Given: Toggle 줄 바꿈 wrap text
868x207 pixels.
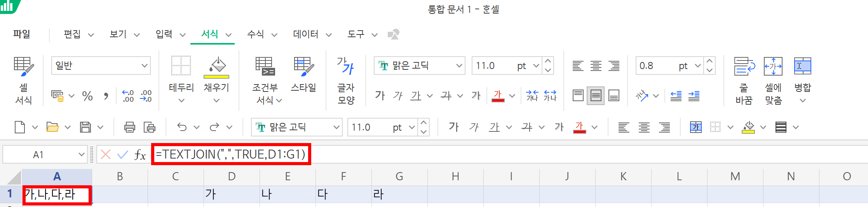Looking at the screenshot, I should [x=744, y=81].
